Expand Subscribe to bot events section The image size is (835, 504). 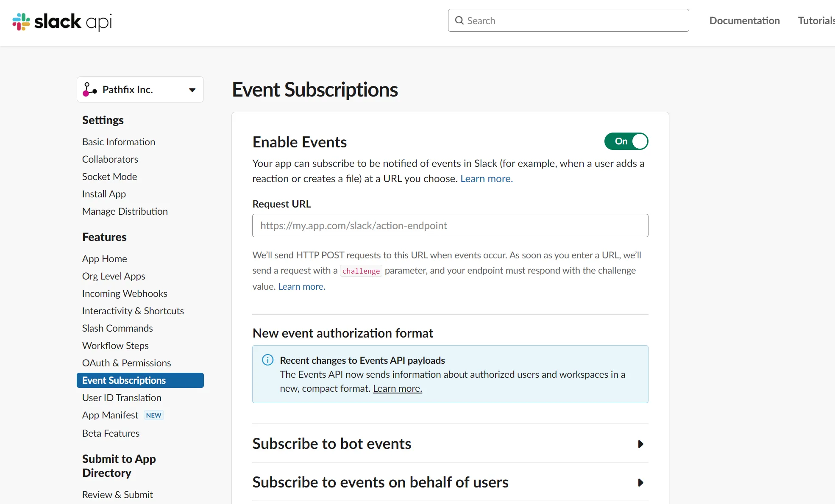(450, 443)
